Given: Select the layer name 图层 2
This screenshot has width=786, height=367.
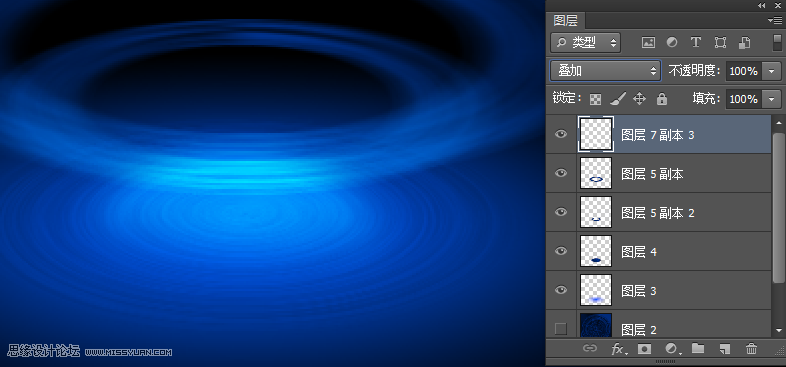Looking at the screenshot, I should [x=639, y=329].
